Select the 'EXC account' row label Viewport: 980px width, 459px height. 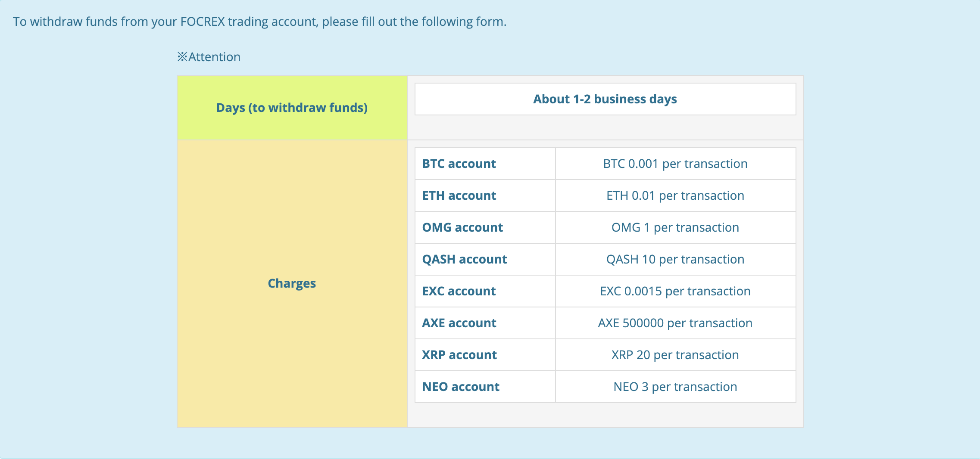[x=459, y=291]
